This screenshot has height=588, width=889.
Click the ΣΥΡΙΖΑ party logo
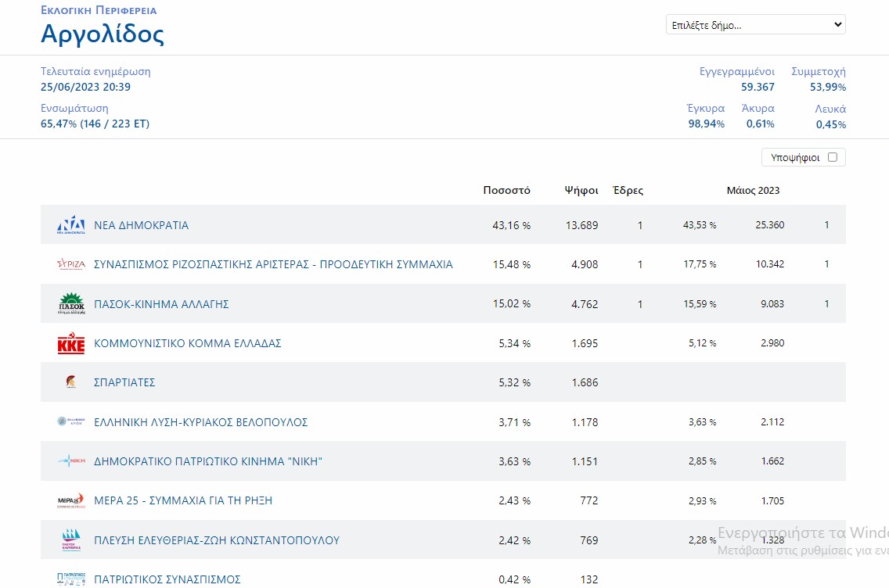point(71,264)
